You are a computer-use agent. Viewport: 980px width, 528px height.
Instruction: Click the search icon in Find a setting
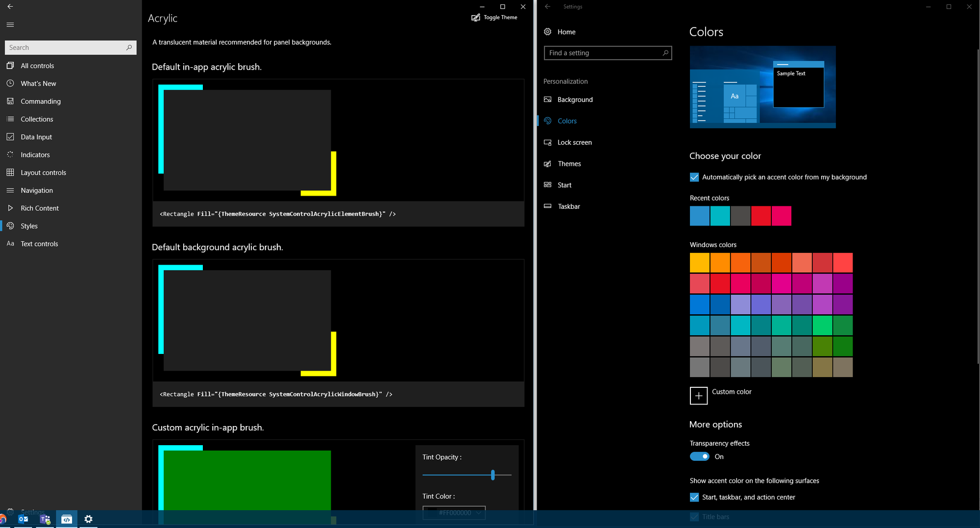click(x=665, y=53)
